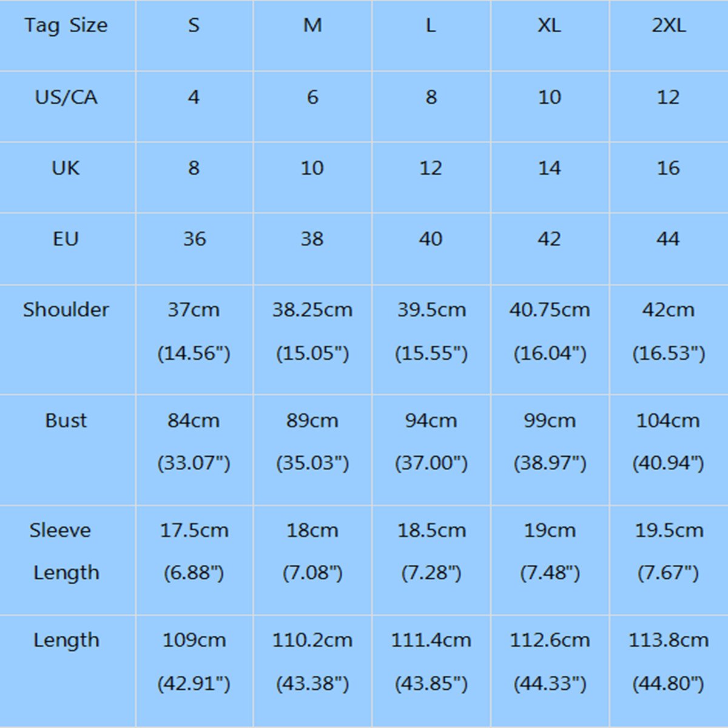Select the EU size 36 cell

(x=194, y=239)
